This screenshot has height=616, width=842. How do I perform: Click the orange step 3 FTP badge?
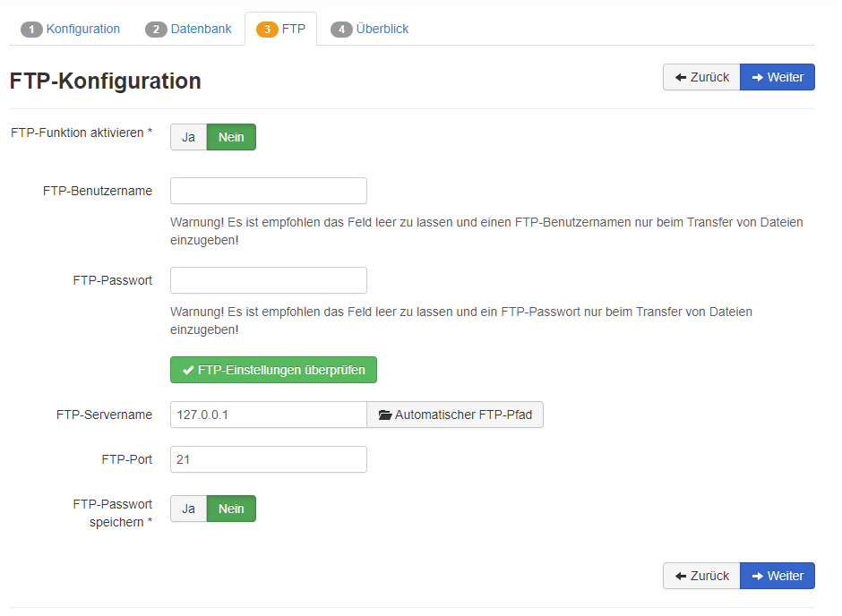point(267,30)
